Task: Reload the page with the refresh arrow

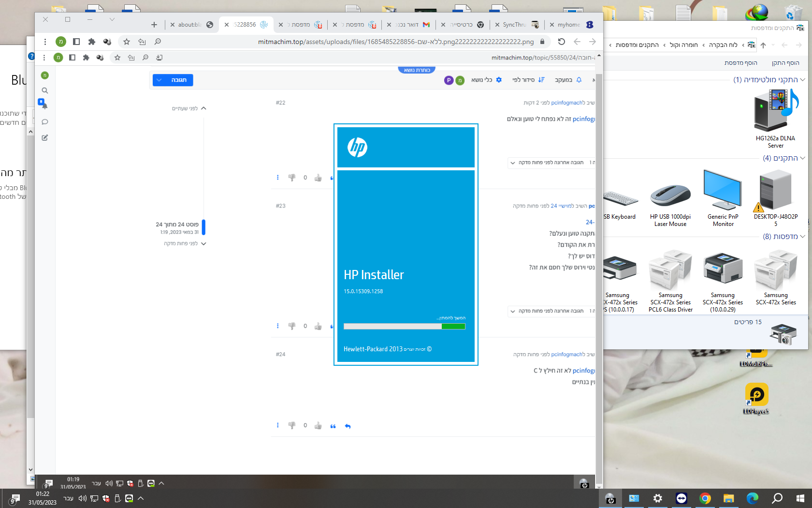Action: click(562, 42)
